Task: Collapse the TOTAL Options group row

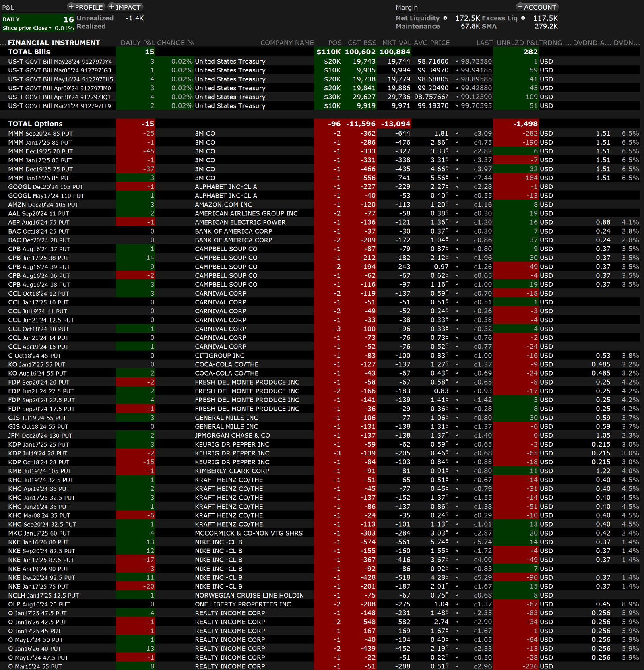Action: (x=35, y=124)
